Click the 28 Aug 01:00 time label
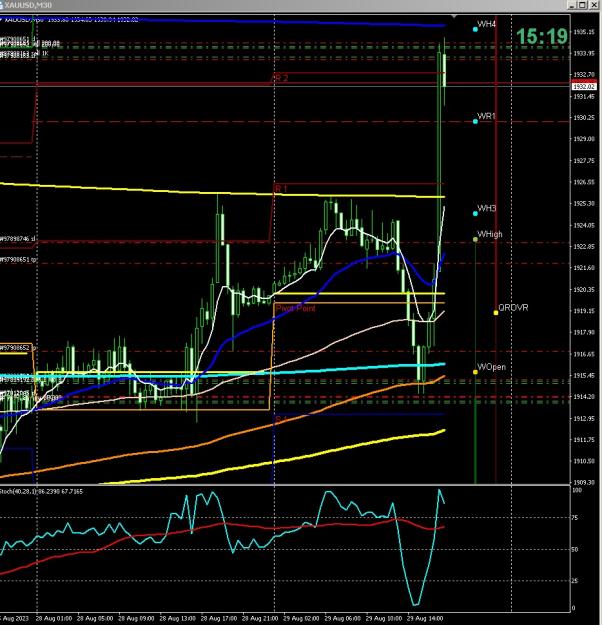This screenshot has width=602, height=625. 54,618
